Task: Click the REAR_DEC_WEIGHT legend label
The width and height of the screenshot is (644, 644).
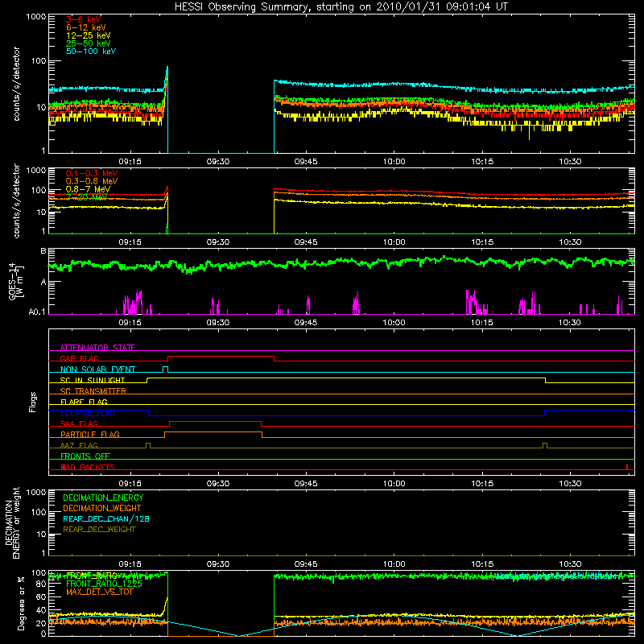Action: 99,530
